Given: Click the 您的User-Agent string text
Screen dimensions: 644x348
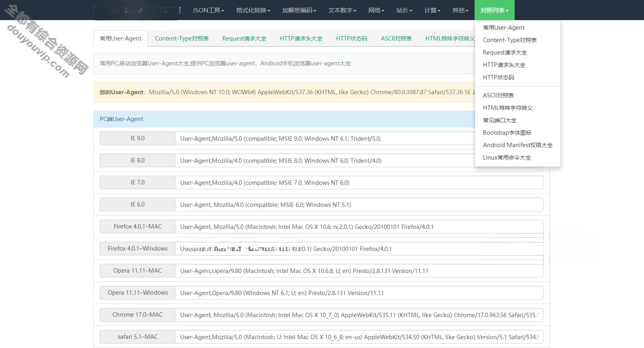Looking at the screenshot, I should click(x=312, y=92).
